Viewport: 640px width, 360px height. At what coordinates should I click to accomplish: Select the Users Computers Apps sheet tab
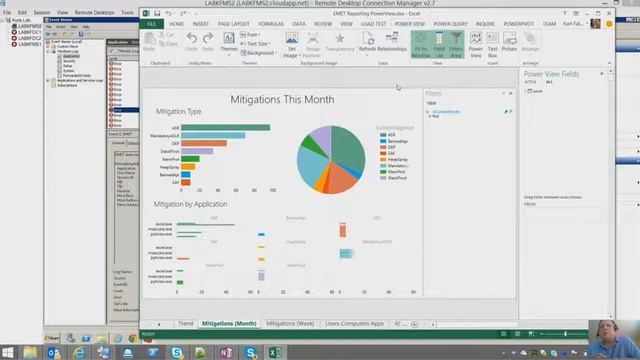(354, 324)
